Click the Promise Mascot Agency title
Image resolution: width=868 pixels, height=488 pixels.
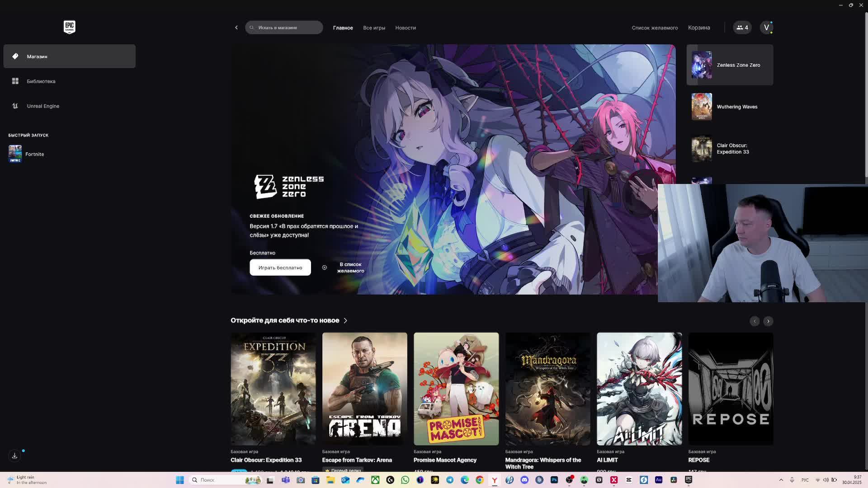click(x=445, y=460)
